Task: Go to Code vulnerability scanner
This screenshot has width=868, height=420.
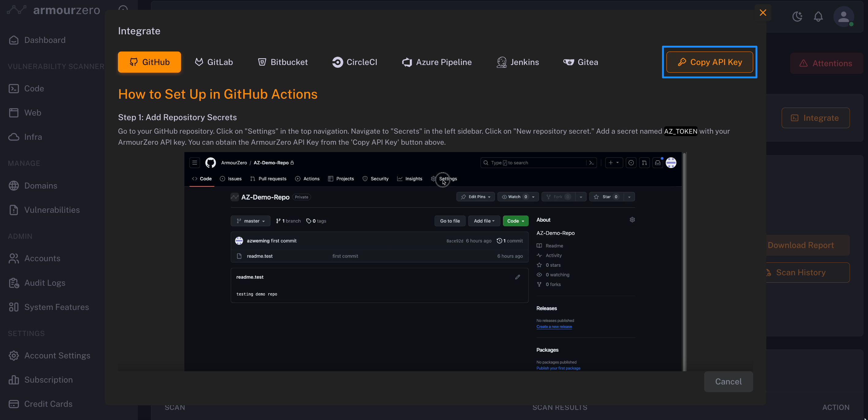Action: click(x=34, y=88)
